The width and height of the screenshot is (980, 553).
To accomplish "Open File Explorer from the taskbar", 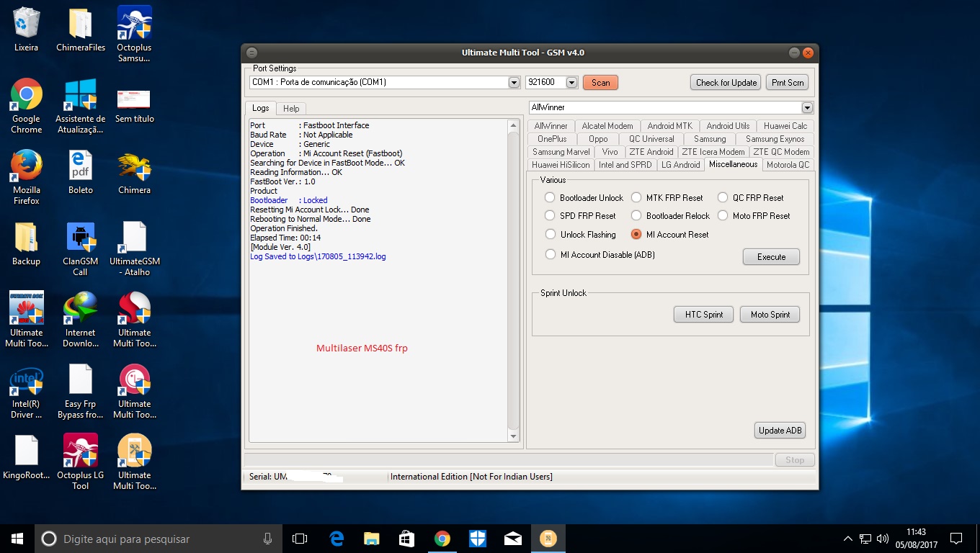I will (372, 539).
